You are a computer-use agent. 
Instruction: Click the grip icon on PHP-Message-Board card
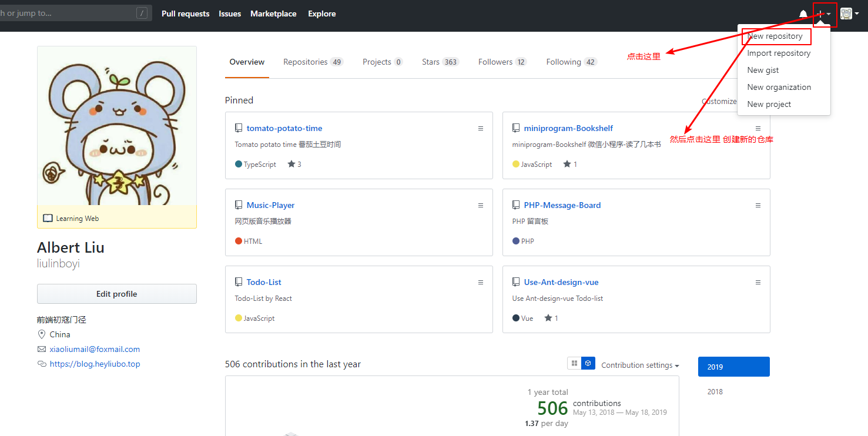(x=758, y=205)
